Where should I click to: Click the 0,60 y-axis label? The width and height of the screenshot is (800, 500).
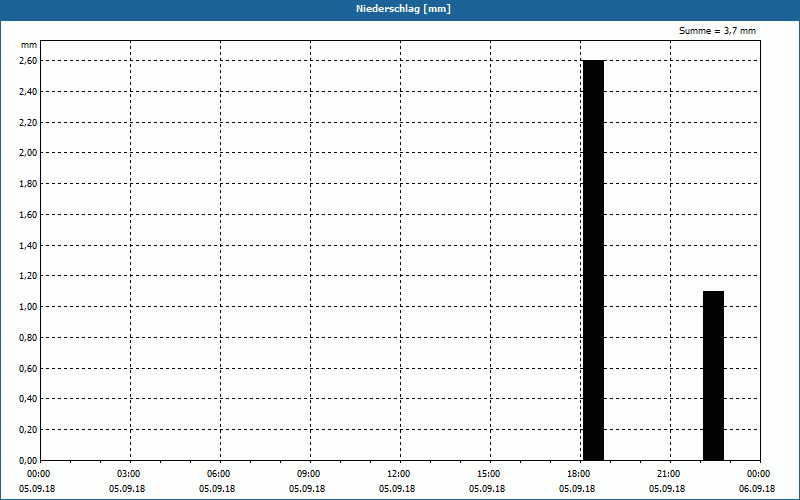28,368
